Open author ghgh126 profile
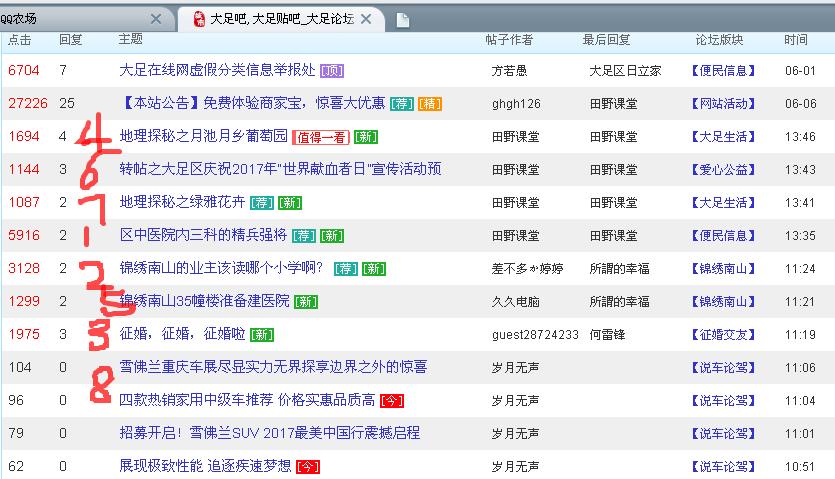835x479 pixels. (516, 104)
